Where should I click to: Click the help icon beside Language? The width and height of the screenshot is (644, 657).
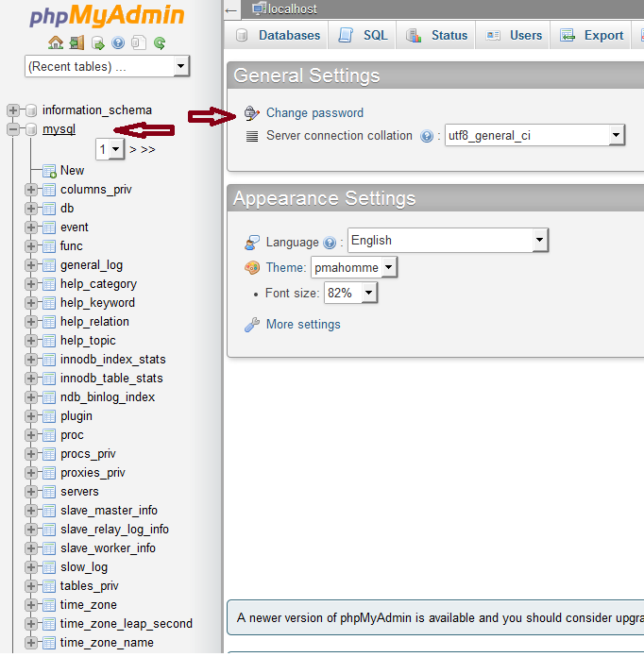pos(330,243)
